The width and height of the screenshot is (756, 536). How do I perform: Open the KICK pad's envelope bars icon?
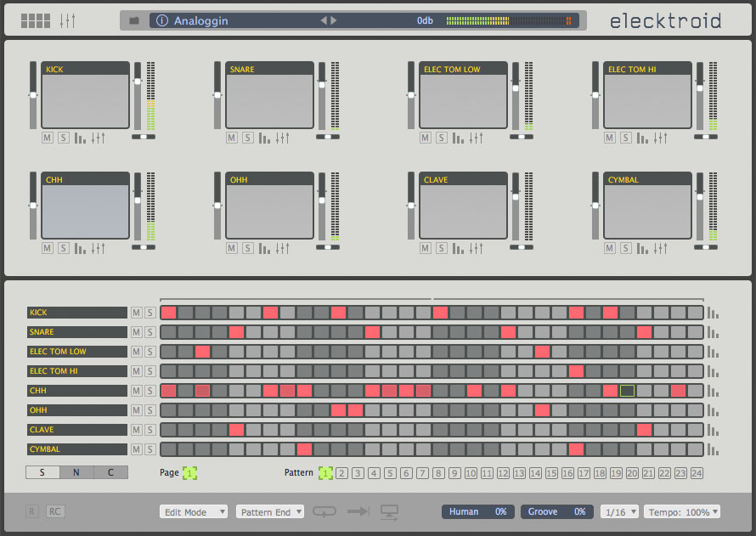(81, 138)
